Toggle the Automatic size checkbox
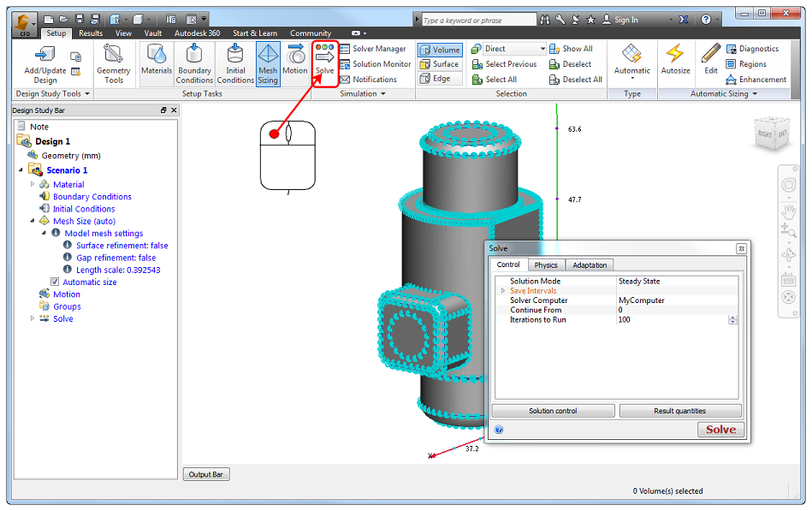Image resolution: width=812 pixels, height=511 pixels. [x=55, y=282]
